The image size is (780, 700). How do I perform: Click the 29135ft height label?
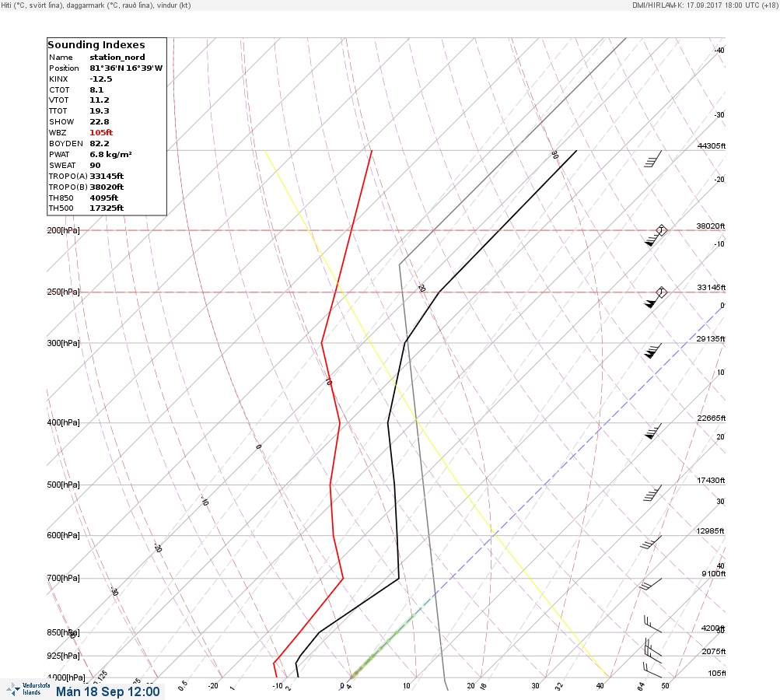(711, 339)
